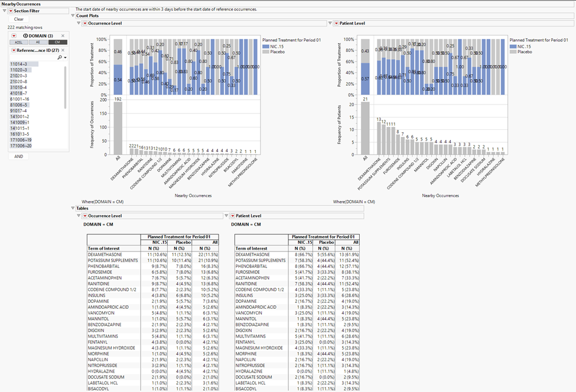The image size is (576, 392).
Task: Click Placebo legend swatch in Patient Level plot
Action: [x=513, y=52]
